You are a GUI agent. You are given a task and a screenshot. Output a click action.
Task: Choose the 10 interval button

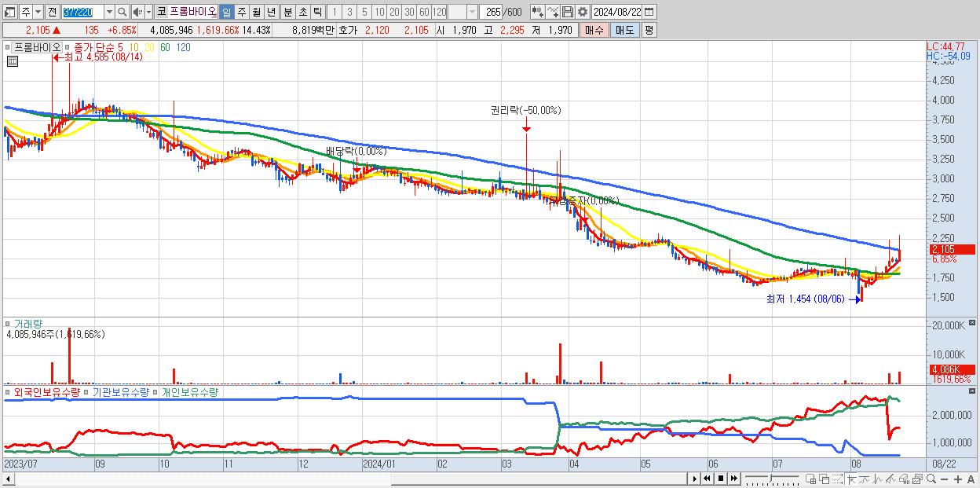(379, 12)
